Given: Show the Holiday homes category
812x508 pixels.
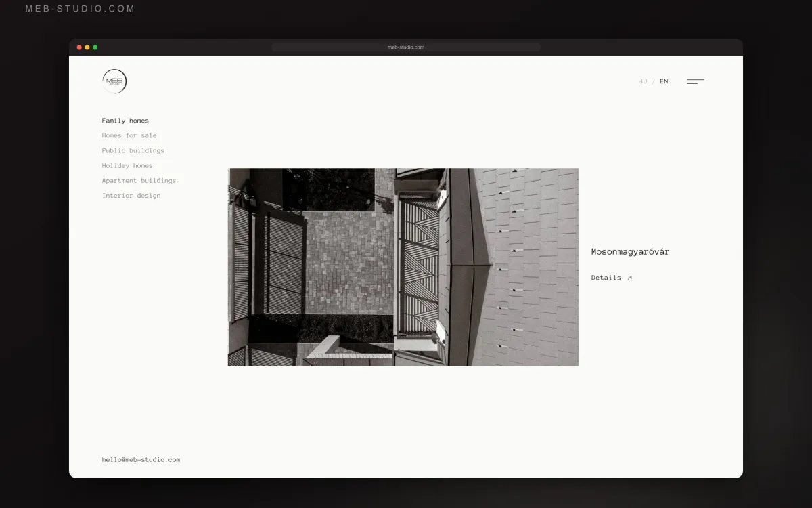Looking at the screenshot, I should pyautogui.click(x=127, y=165).
